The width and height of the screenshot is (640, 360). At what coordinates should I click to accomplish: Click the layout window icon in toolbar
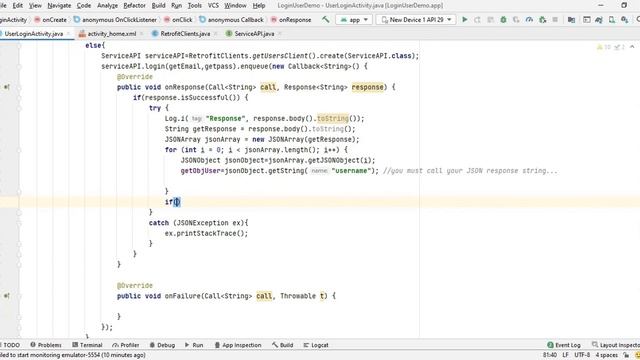[587, 19]
